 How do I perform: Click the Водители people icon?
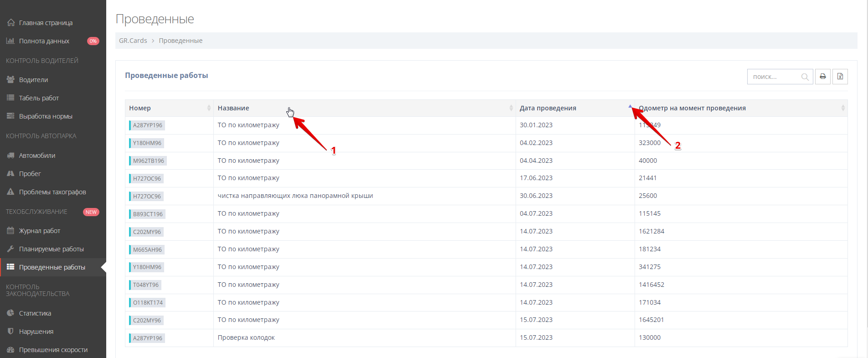point(10,80)
